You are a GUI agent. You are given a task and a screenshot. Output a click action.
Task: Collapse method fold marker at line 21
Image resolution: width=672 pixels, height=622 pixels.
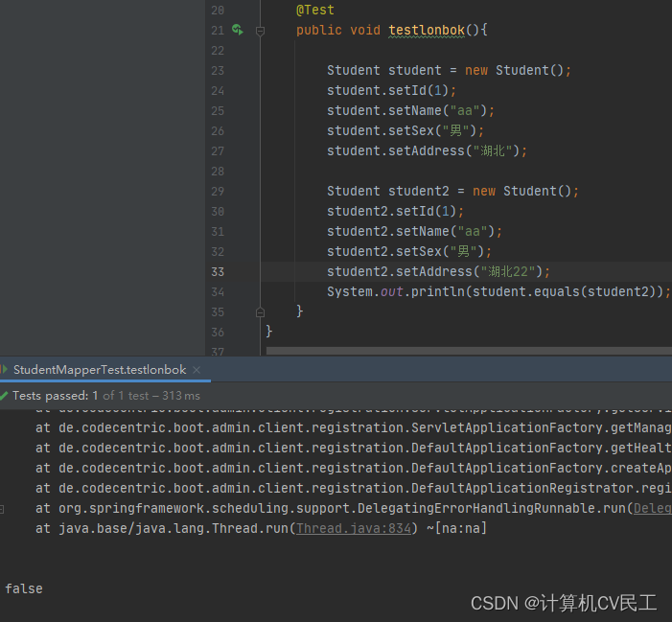click(260, 31)
